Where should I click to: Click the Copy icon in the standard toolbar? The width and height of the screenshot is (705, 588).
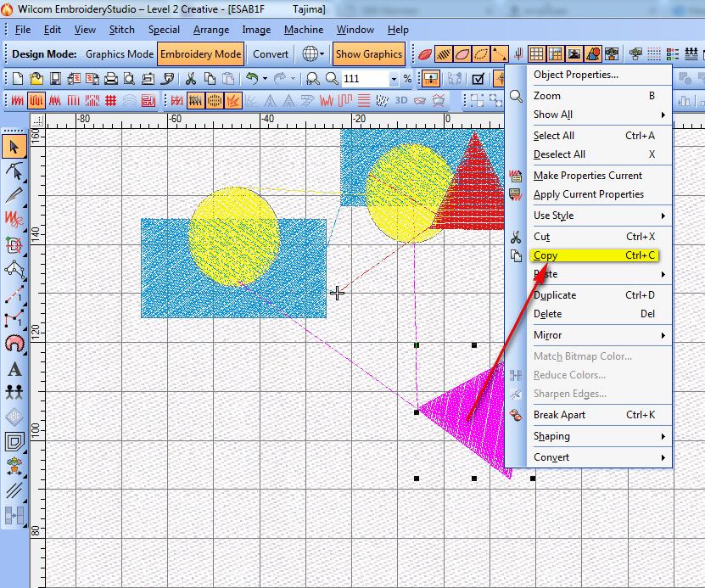click(210, 79)
